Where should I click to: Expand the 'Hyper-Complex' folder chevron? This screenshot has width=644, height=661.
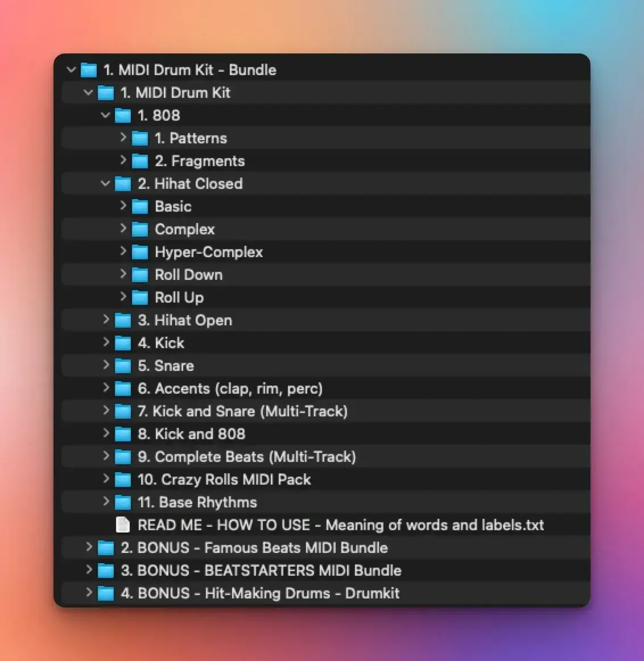click(123, 251)
